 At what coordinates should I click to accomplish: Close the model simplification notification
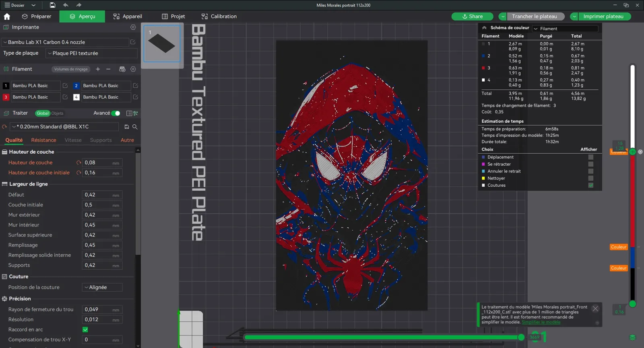tap(595, 309)
